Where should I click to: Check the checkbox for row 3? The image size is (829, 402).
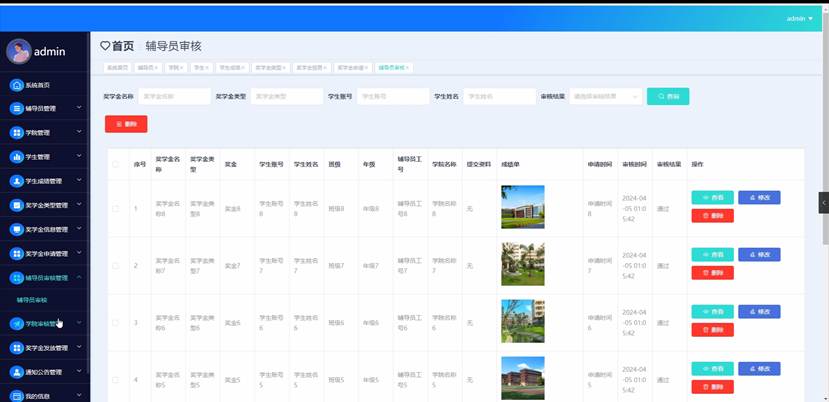(x=116, y=323)
